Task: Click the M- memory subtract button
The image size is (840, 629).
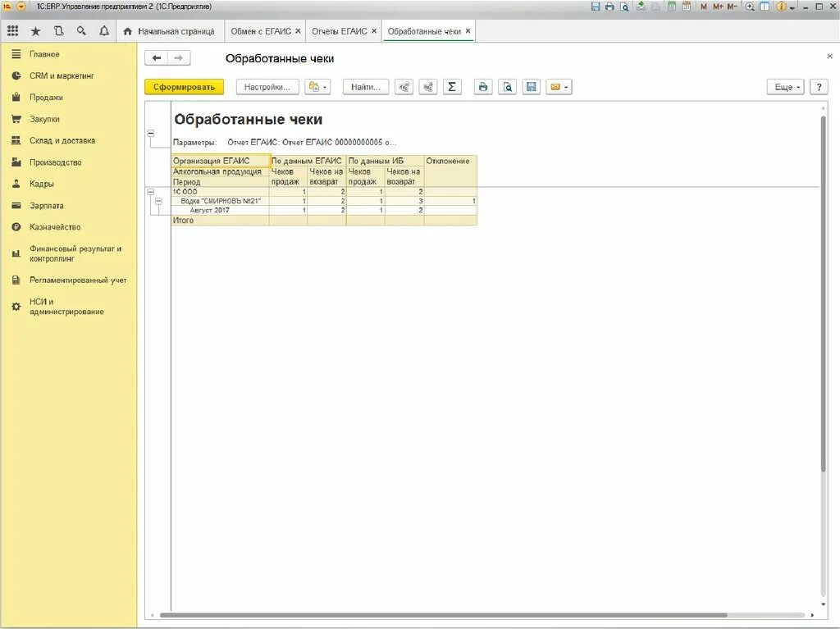Action: (x=732, y=7)
